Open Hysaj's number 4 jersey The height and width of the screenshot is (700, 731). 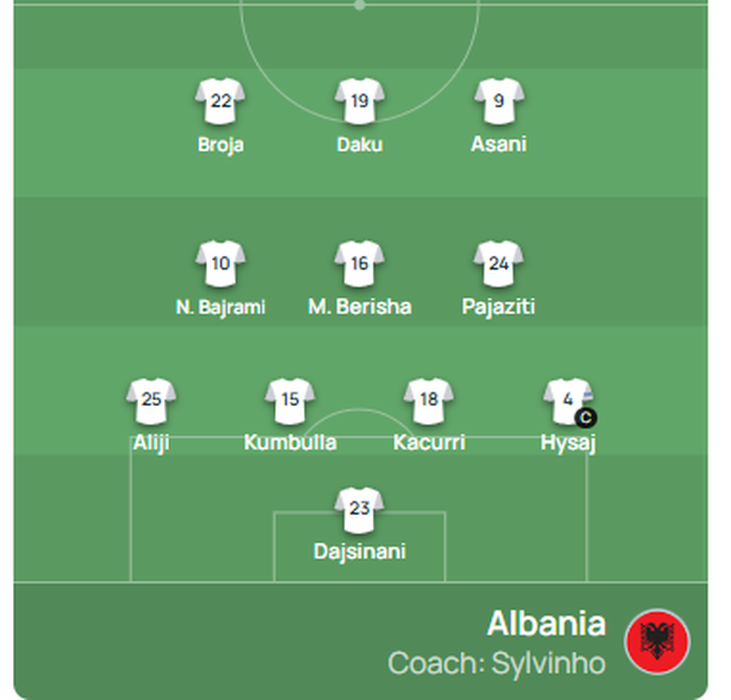[568, 401]
